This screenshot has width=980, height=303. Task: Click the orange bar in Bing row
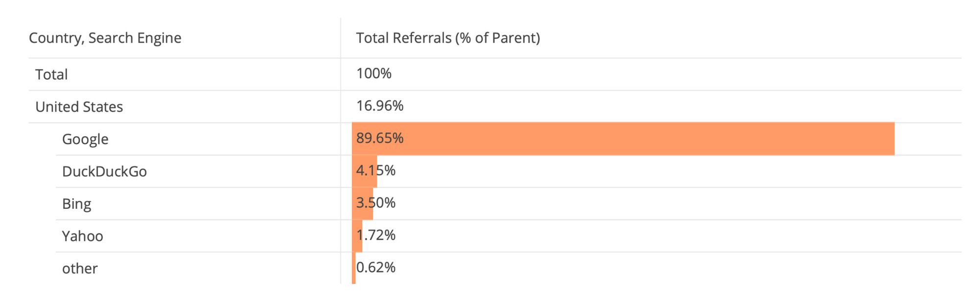(x=363, y=213)
